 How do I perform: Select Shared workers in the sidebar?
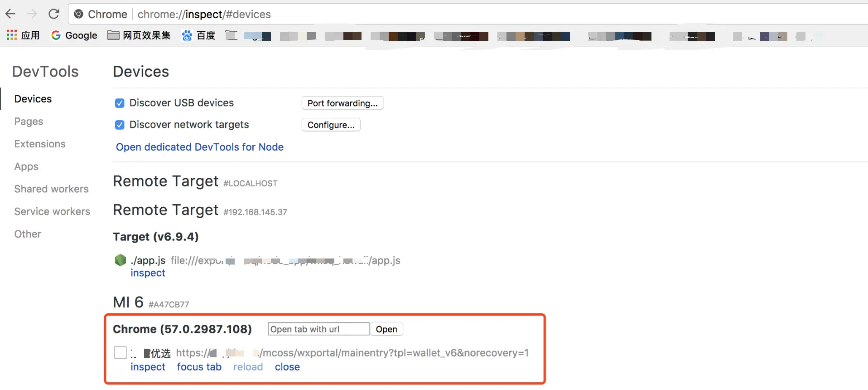click(x=51, y=189)
